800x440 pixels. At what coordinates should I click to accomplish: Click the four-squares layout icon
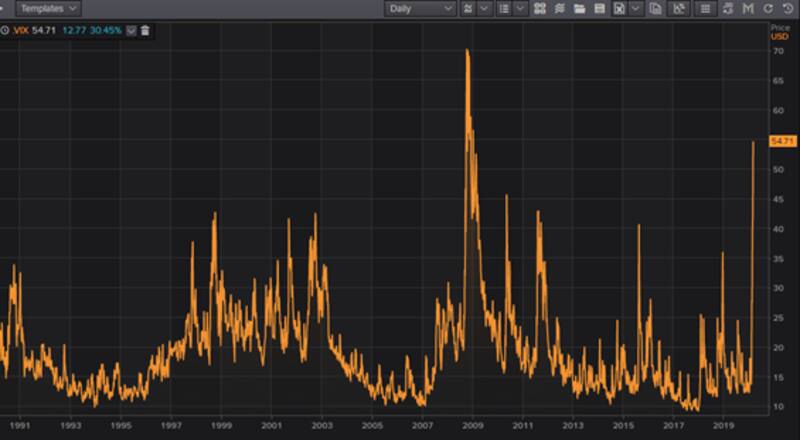click(x=540, y=8)
